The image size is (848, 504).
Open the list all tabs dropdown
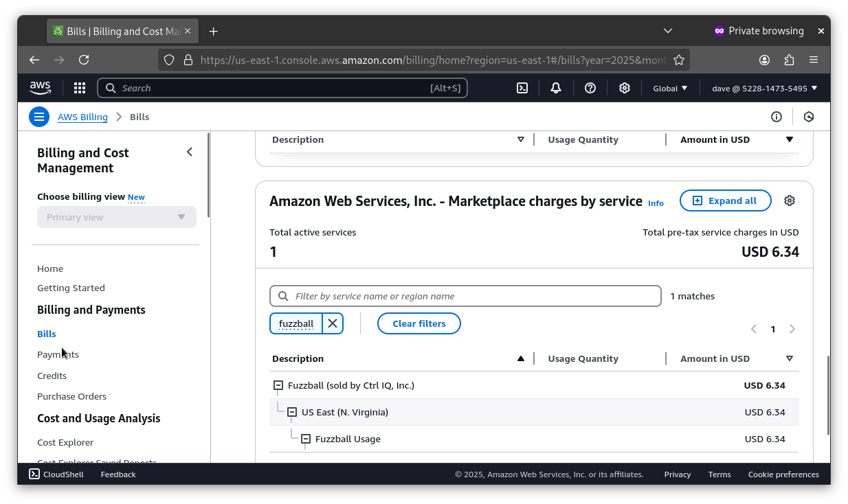pos(667,31)
